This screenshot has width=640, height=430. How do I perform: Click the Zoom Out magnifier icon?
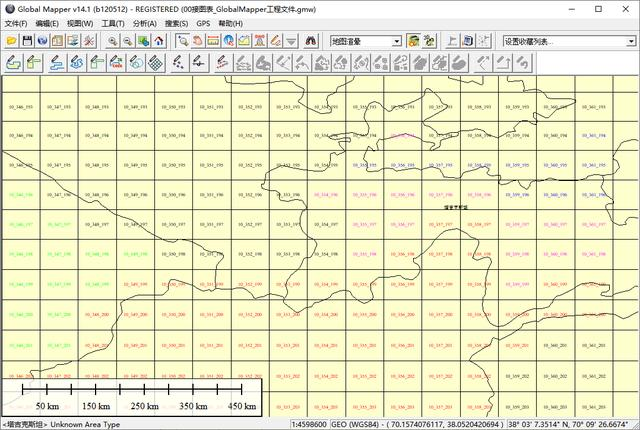pyautogui.click(x=128, y=41)
